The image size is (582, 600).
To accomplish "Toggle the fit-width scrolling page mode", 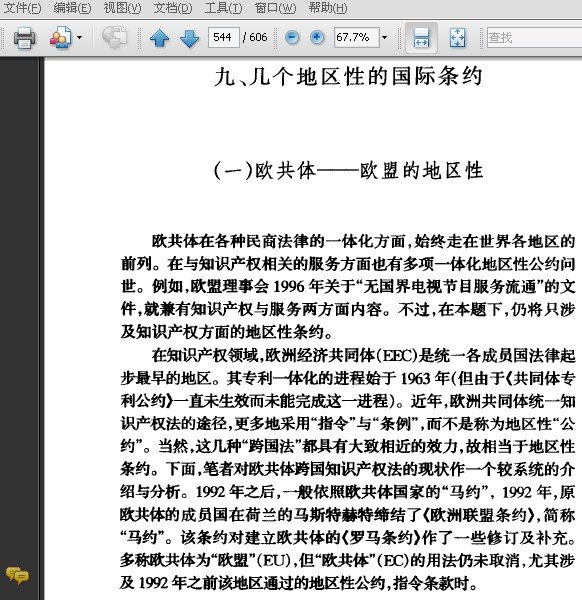I will 421,38.
